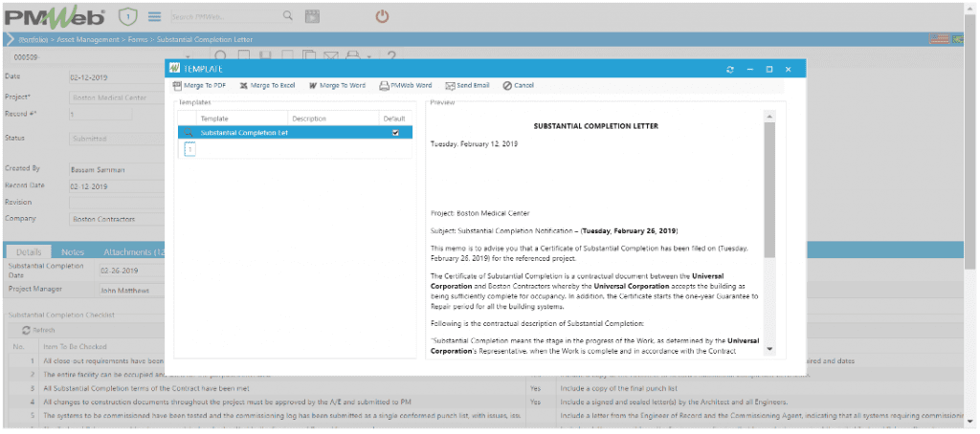Click Merge To Word
The height and width of the screenshot is (434, 980).
(x=337, y=85)
